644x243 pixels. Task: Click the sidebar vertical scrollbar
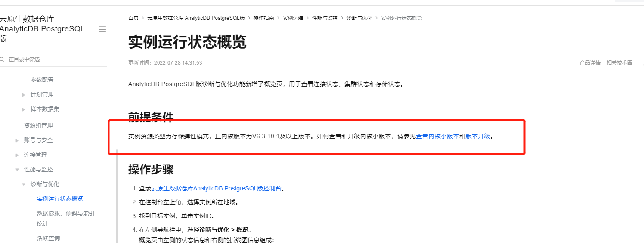click(x=117, y=196)
